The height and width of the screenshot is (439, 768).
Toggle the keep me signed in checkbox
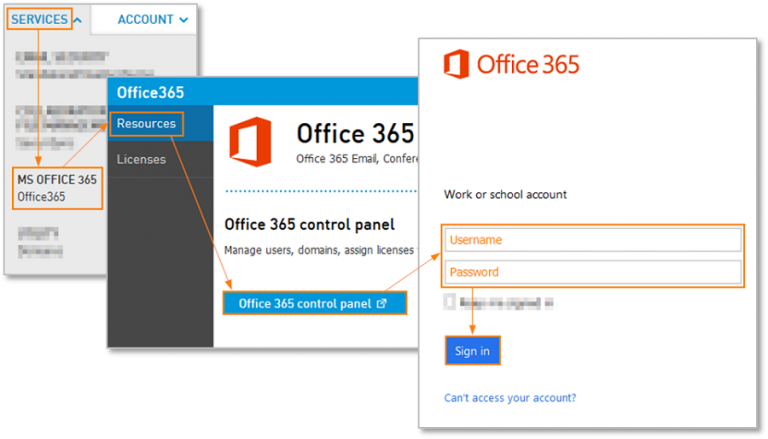pos(450,302)
